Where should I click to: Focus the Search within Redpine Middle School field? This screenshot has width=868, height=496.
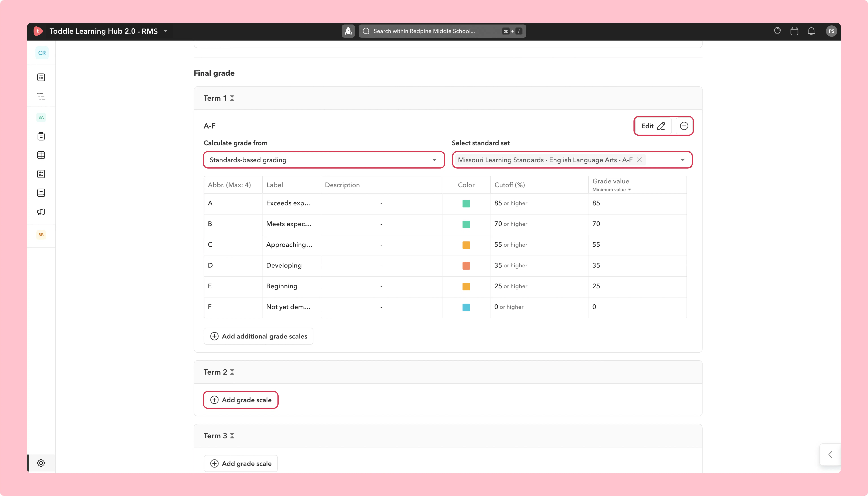pos(442,31)
